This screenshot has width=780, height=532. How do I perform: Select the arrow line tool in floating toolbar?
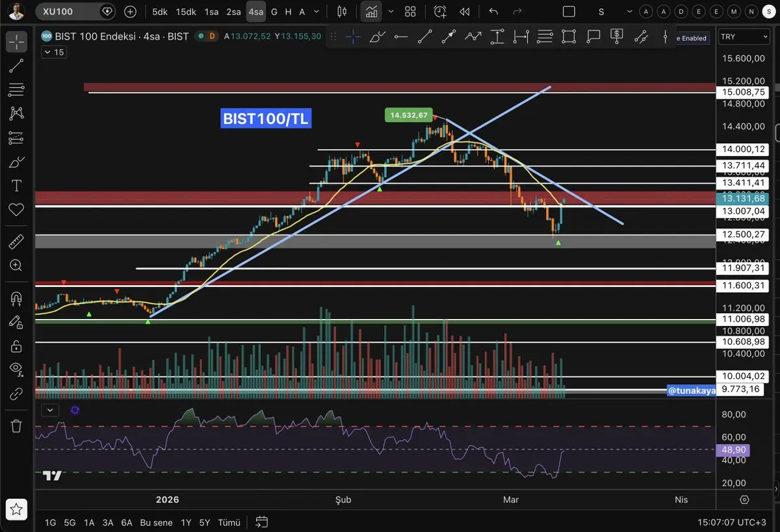448,37
